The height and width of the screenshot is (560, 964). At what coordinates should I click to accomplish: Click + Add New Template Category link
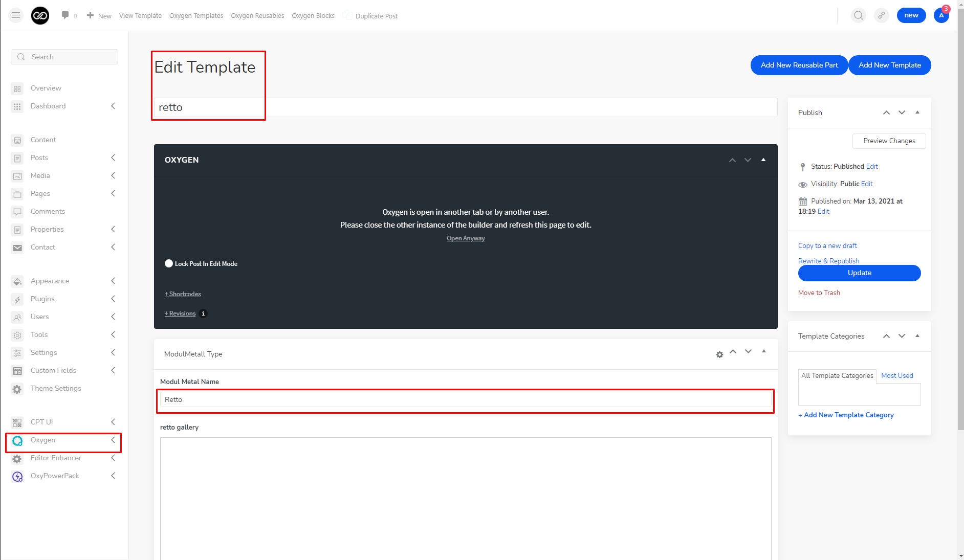[x=846, y=415]
